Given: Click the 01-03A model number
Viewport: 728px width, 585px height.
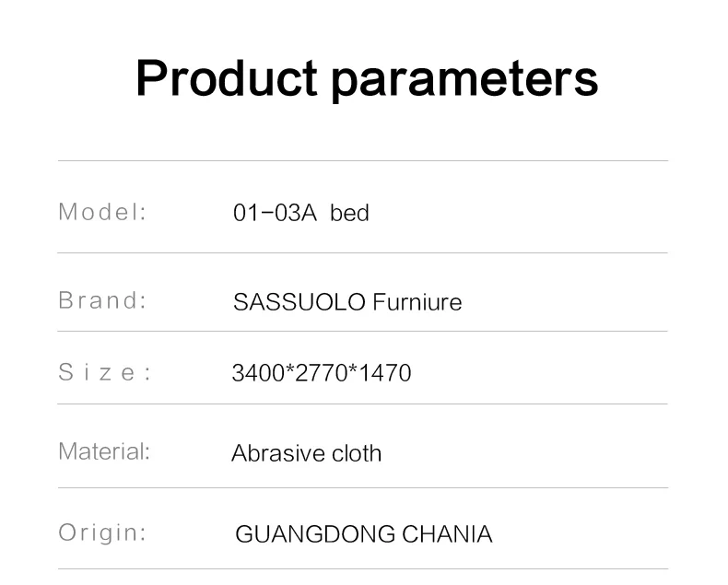Looking at the screenshot, I should (275, 214).
